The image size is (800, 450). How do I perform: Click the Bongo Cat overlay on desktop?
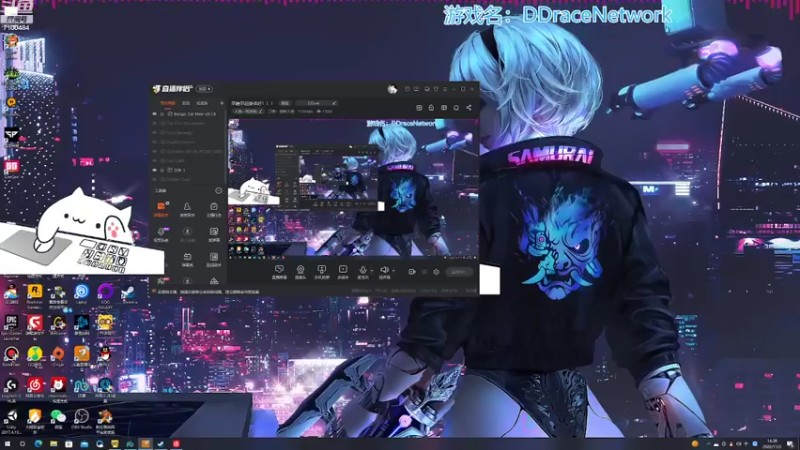coord(82,231)
